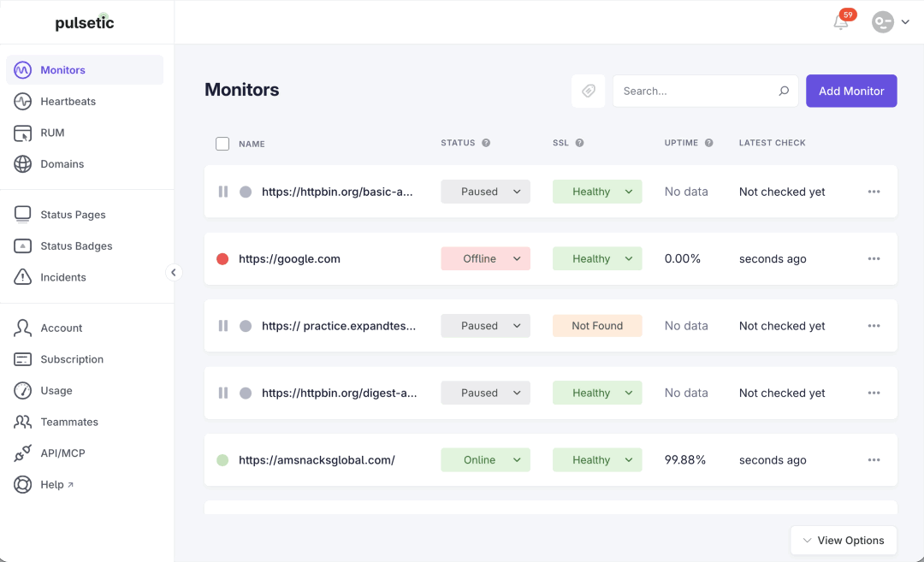Go to Usage section
924x562 pixels.
[x=56, y=390]
